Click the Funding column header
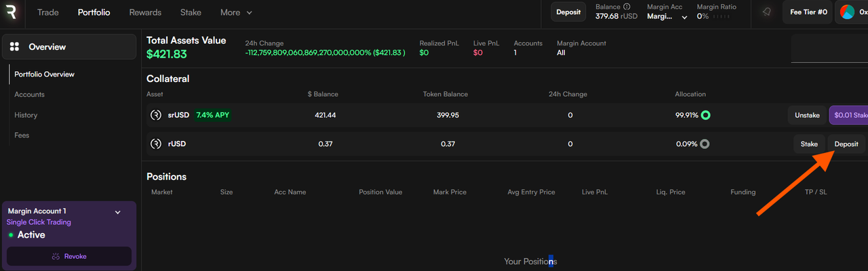 pos(743,192)
